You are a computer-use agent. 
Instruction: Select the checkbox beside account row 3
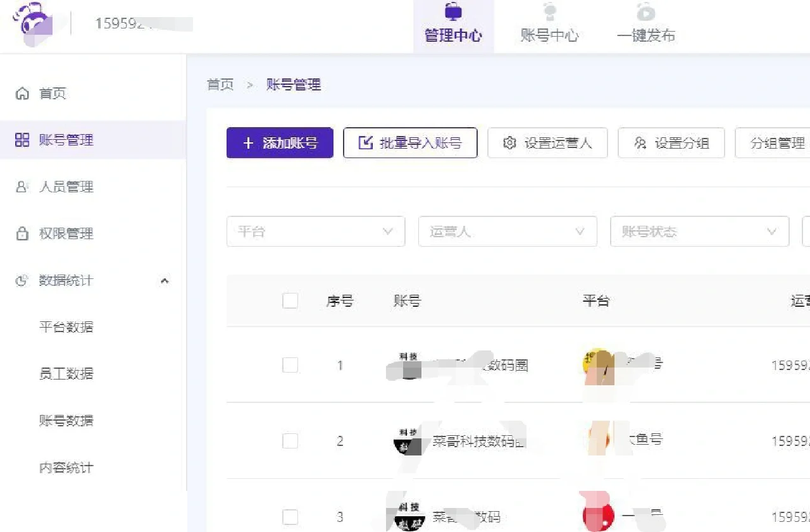pos(290,517)
